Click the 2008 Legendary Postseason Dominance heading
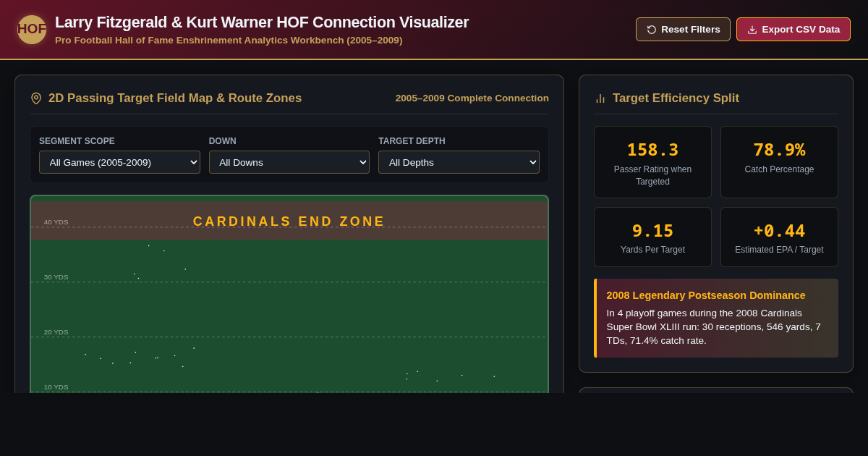The image size is (868, 456). tap(706, 295)
